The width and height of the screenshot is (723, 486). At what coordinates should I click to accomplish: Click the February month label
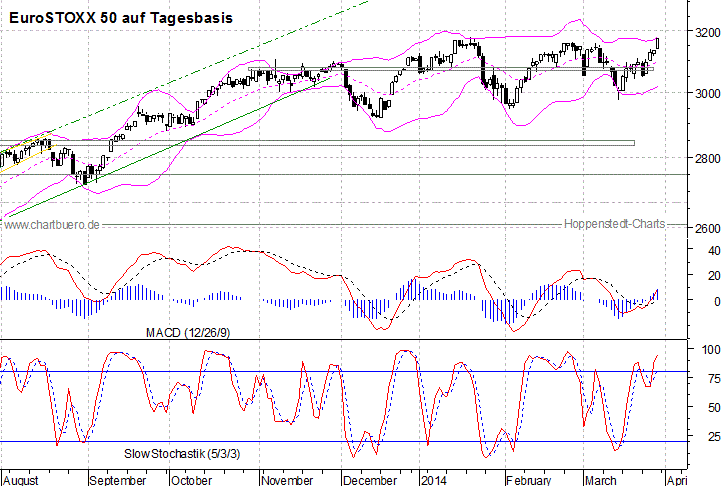click(528, 480)
